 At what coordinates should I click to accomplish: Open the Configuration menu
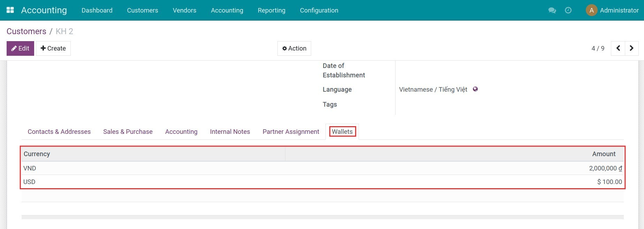(319, 10)
